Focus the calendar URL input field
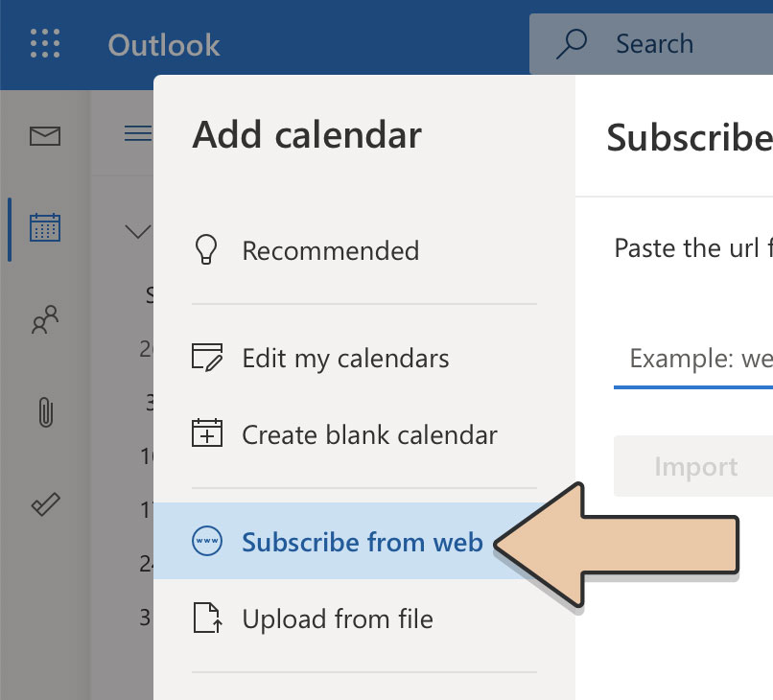The image size is (773, 700). [693, 359]
